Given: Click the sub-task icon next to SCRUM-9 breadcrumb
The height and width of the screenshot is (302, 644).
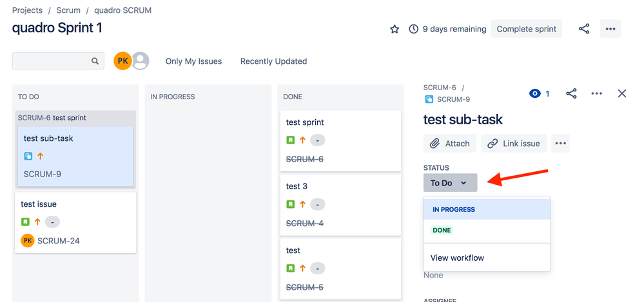Looking at the screenshot, I should coord(429,99).
